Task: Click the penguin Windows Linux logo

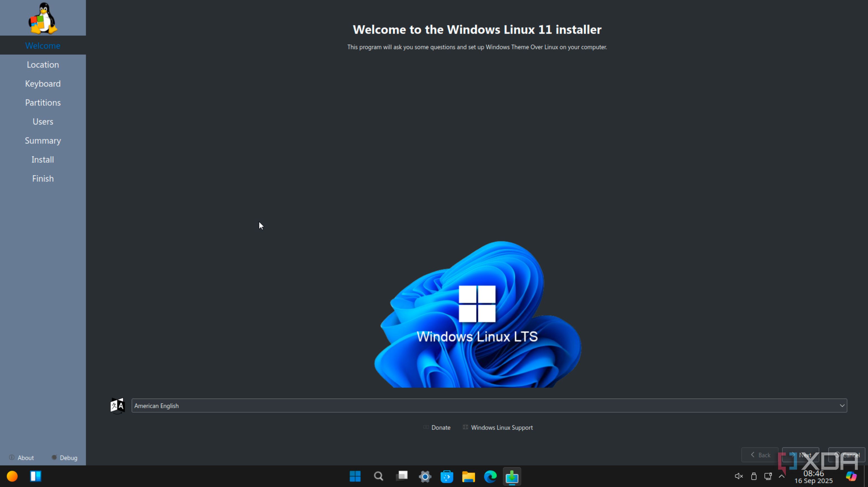Action: pos(43,18)
